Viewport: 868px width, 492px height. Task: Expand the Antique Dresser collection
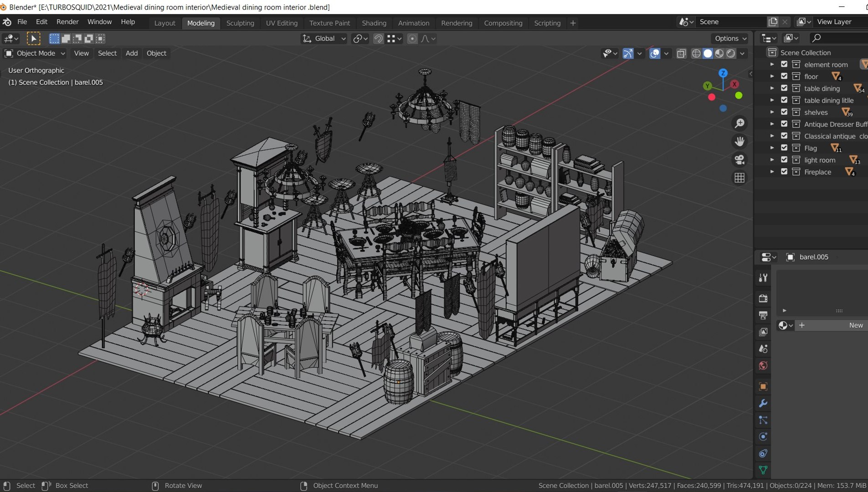pos(772,124)
